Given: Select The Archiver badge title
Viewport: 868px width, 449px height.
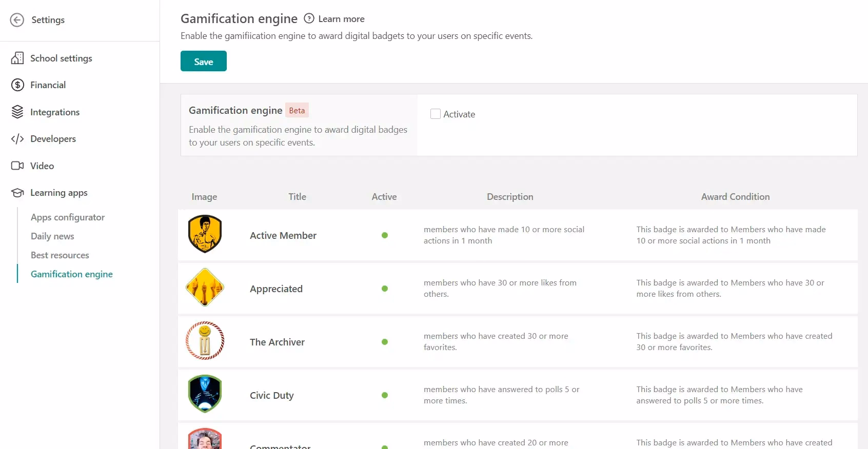Looking at the screenshot, I should point(277,342).
